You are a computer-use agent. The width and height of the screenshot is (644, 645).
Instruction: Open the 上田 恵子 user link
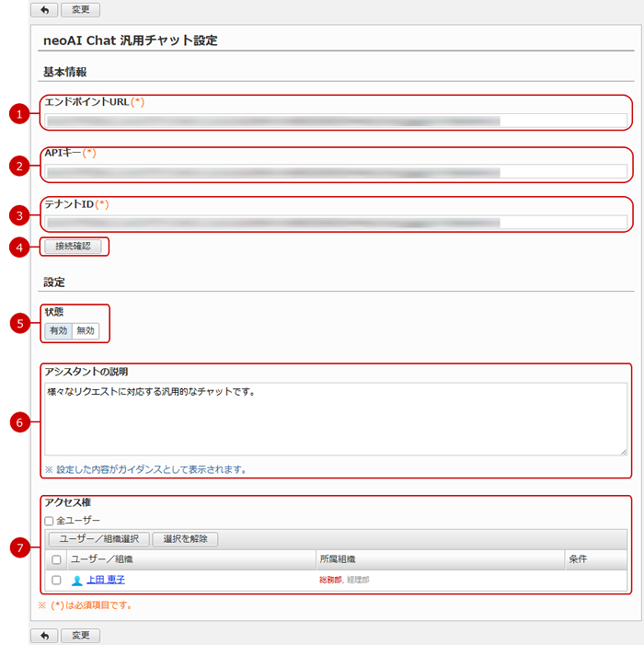coord(106,580)
